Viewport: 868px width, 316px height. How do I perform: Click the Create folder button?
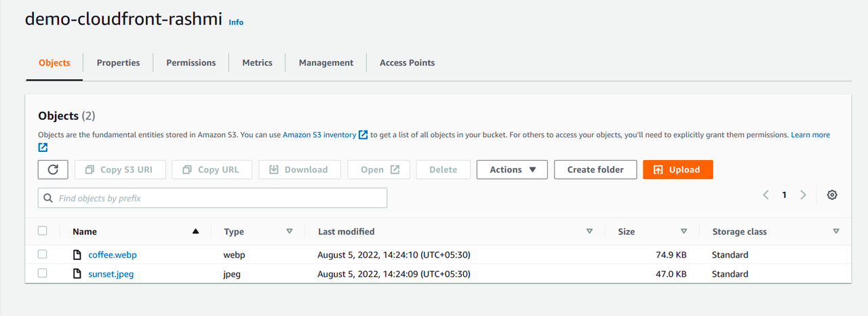pyautogui.click(x=595, y=170)
